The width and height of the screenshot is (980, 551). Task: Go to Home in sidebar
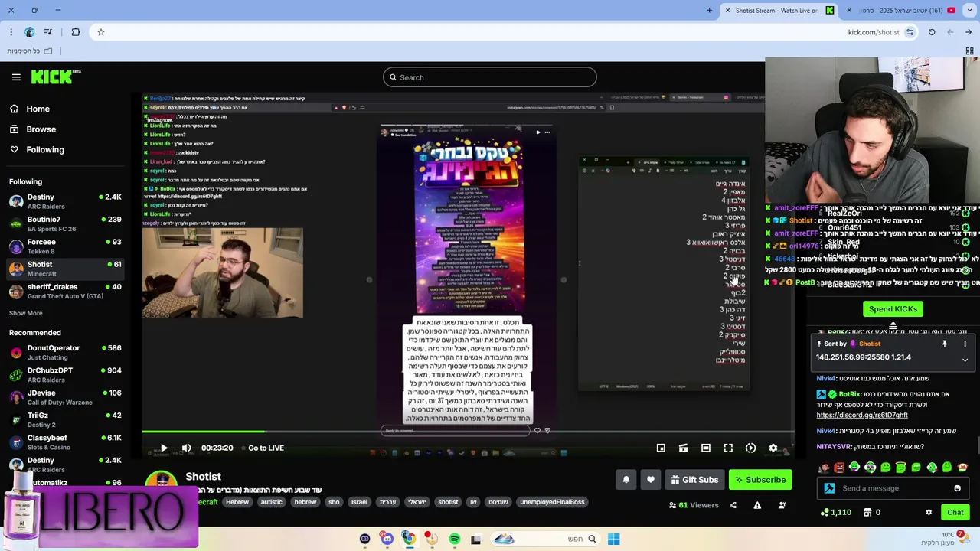tap(38, 109)
